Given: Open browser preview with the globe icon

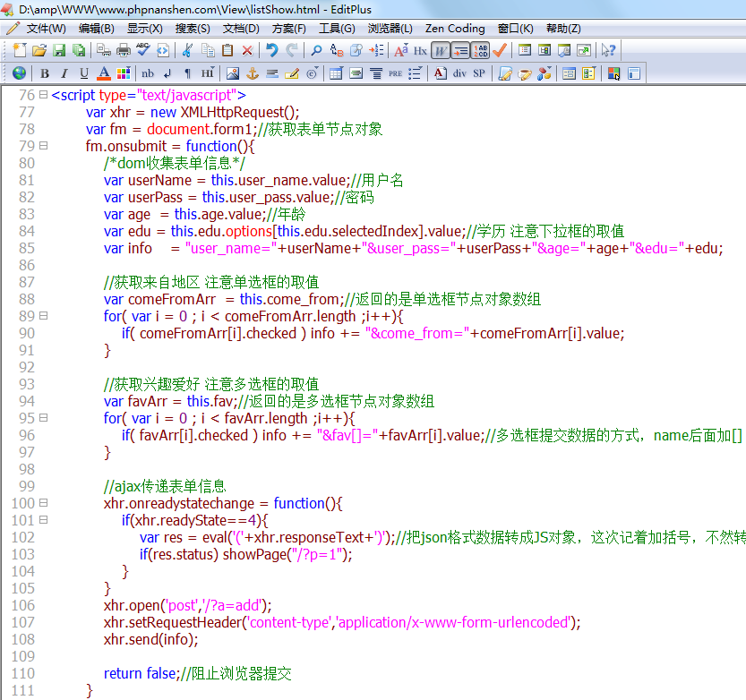Looking at the screenshot, I should 19,73.
